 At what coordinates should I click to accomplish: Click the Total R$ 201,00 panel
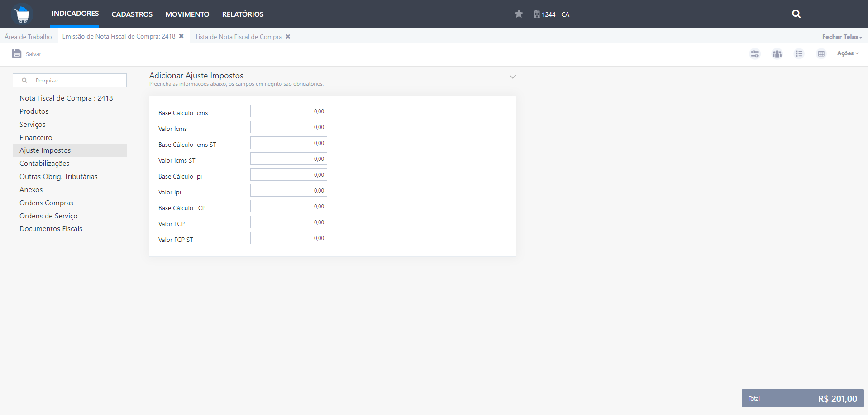pyautogui.click(x=802, y=398)
